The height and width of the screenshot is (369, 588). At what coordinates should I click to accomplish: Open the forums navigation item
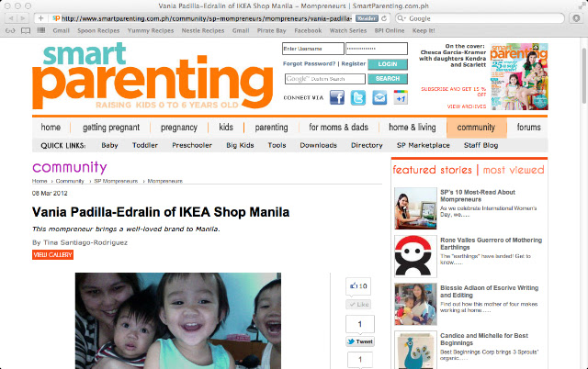[x=529, y=128]
